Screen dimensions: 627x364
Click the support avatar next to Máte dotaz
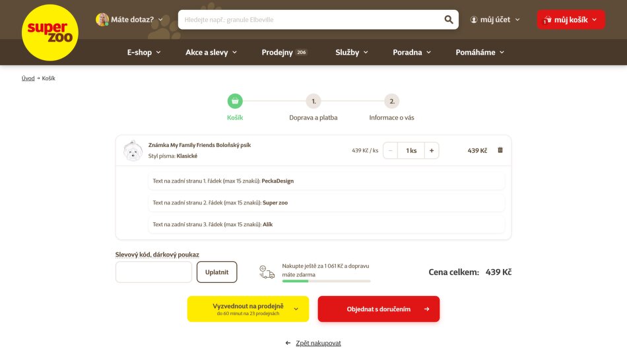click(x=102, y=20)
